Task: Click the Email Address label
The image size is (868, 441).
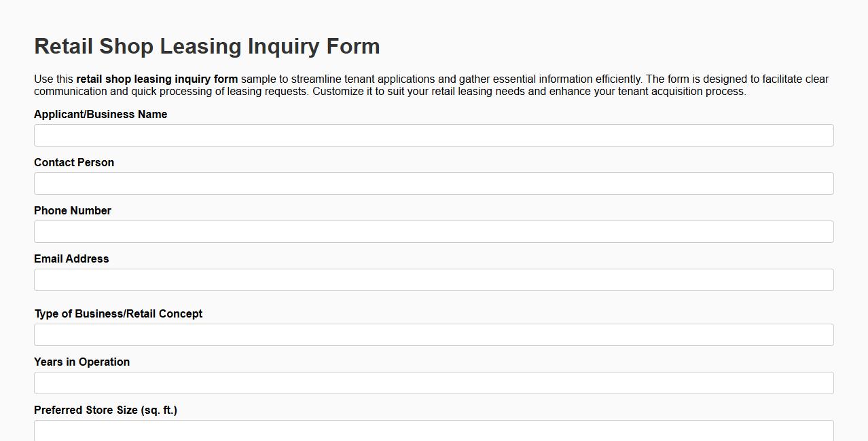Action: (x=71, y=258)
